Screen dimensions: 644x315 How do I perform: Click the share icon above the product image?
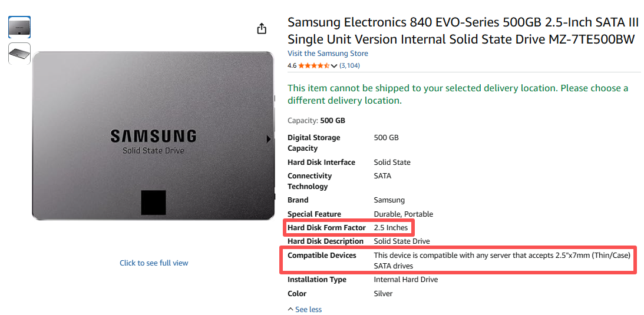(x=262, y=29)
